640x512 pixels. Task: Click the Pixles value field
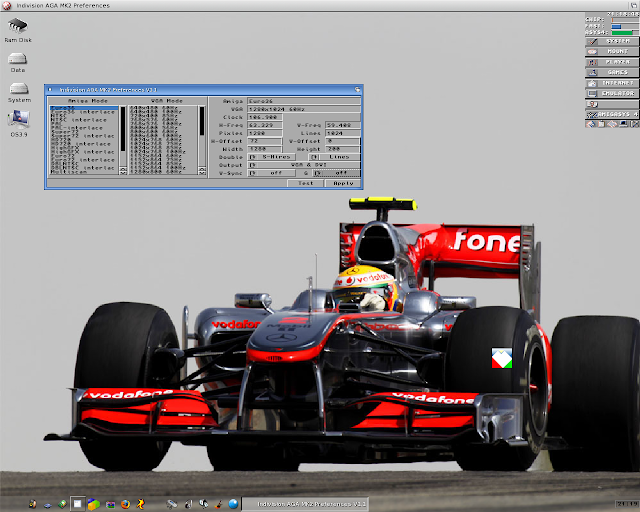click(x=264, y=133)
